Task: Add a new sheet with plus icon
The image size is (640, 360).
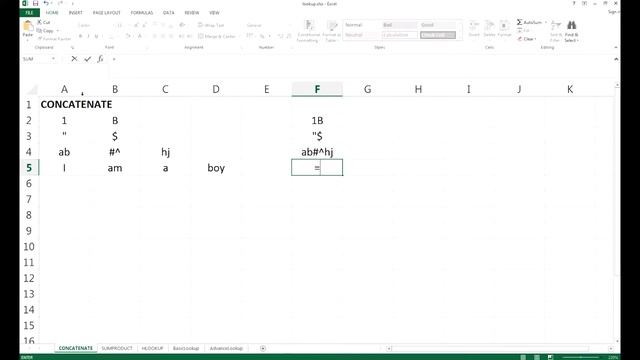Action: click(263, 348)
